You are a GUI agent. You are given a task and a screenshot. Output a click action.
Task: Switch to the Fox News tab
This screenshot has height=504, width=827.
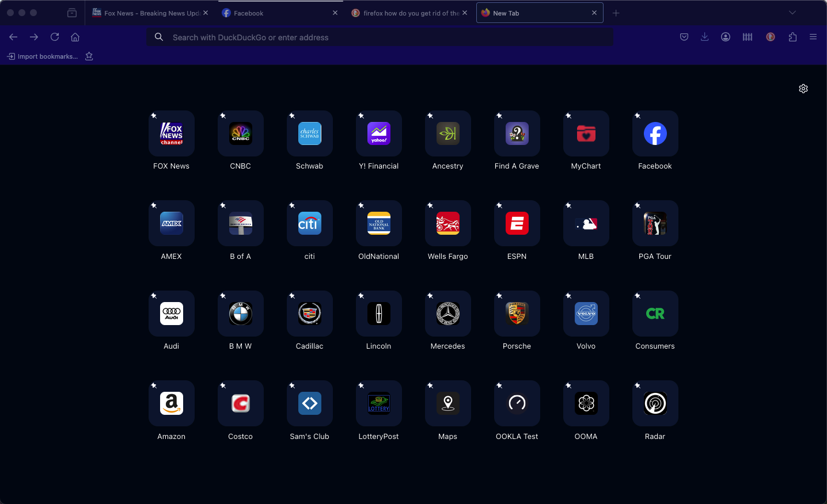[x=150, y=13]
